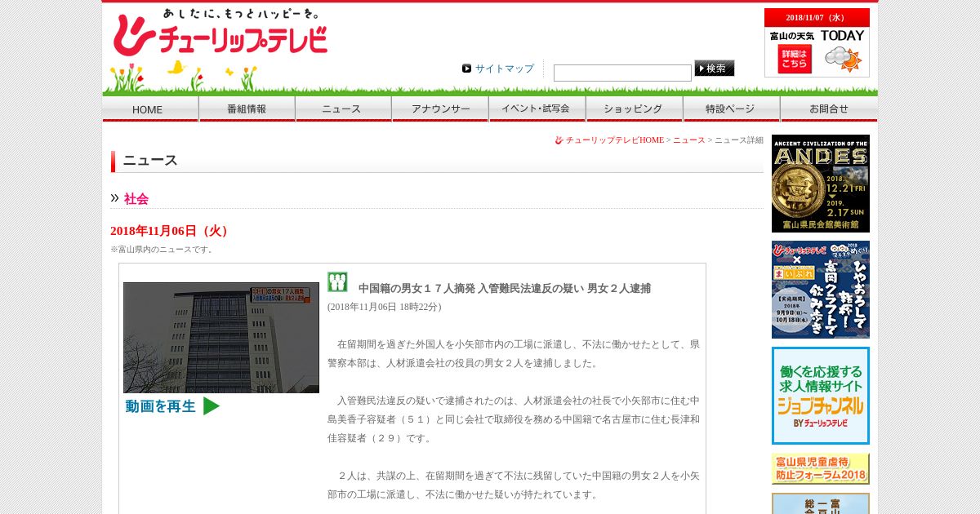Open the 特設ページ menu
The width and height of the screenshot is (980, 514).
(731, 109)
